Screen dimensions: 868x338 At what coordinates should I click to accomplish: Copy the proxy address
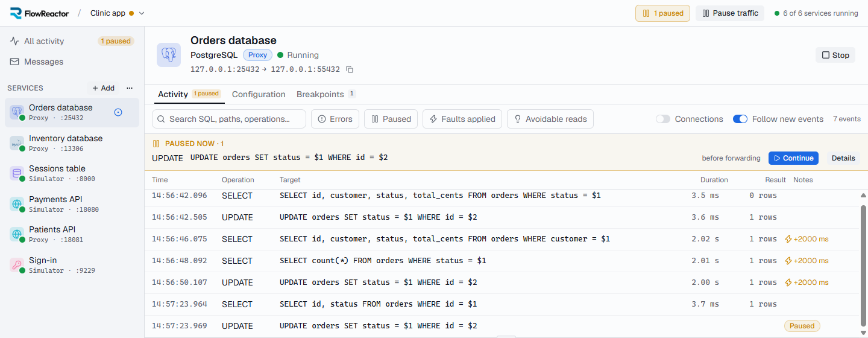(350, 69)
